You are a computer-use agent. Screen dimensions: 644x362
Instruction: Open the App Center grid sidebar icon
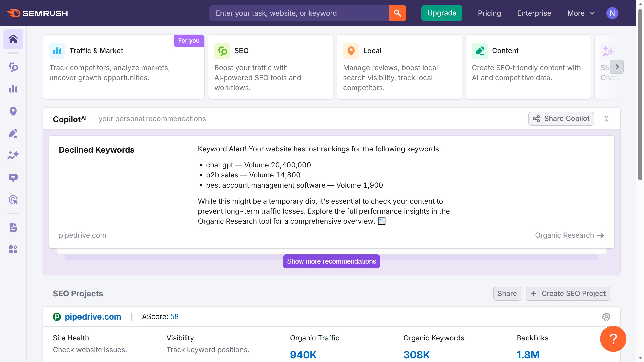tap(13, 249)
